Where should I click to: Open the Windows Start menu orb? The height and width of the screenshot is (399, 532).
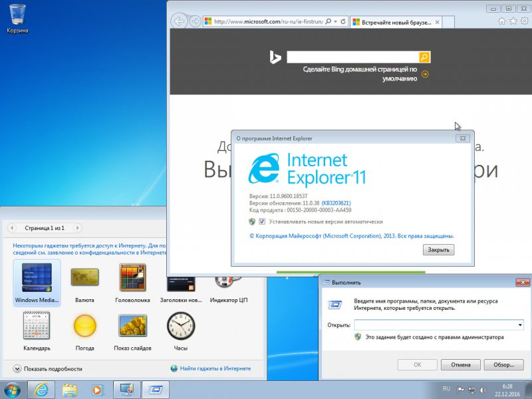click(x=12, y=390)
